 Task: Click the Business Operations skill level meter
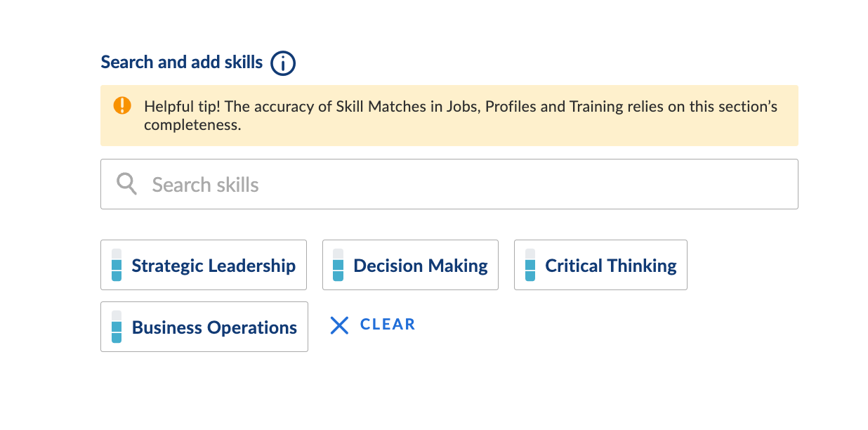(117, 327)
